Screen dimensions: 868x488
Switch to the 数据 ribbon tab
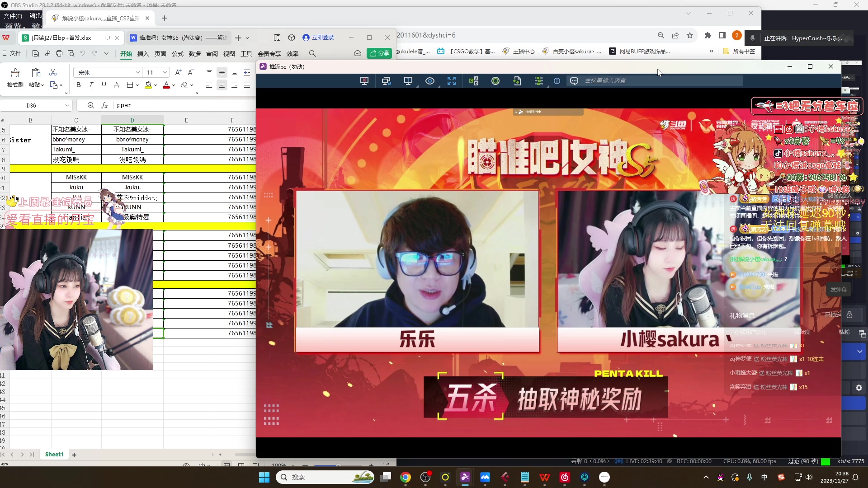194,54
